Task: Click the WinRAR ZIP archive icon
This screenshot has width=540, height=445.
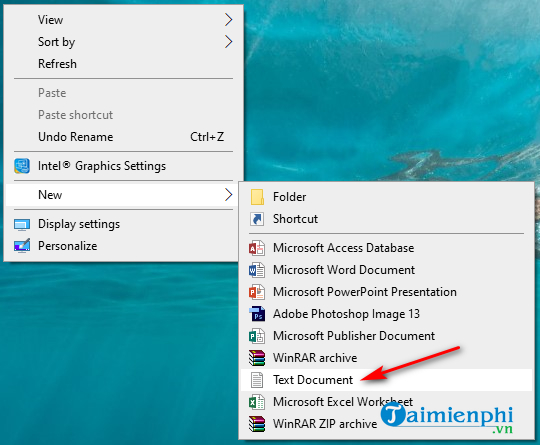Action: (257, 424)
